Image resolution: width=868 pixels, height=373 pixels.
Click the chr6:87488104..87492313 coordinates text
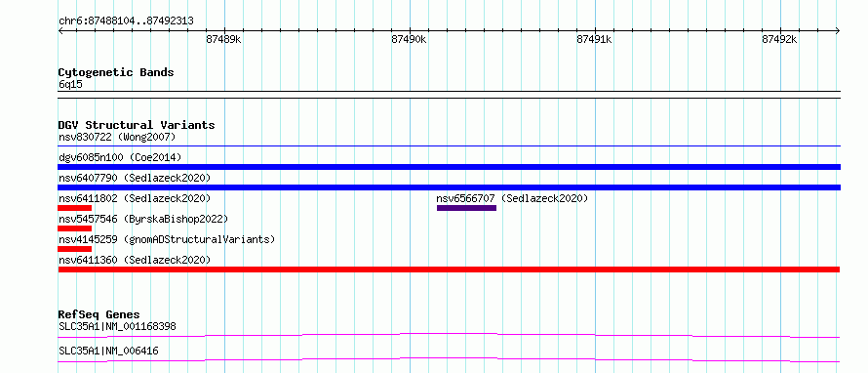pos(126,21)
